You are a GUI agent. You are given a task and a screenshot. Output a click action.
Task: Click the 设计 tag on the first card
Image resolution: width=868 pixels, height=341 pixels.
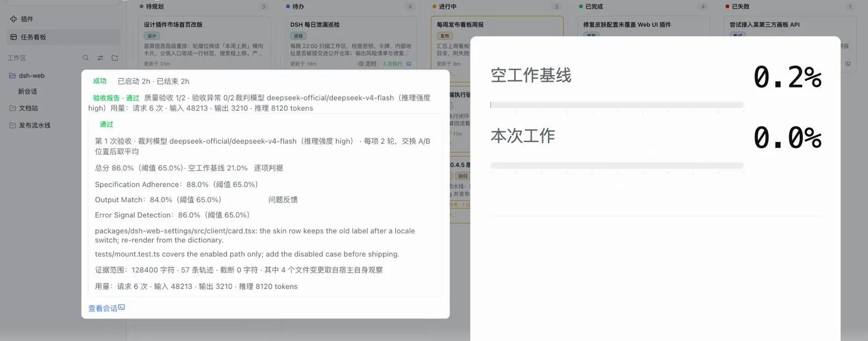click(152, 36)
